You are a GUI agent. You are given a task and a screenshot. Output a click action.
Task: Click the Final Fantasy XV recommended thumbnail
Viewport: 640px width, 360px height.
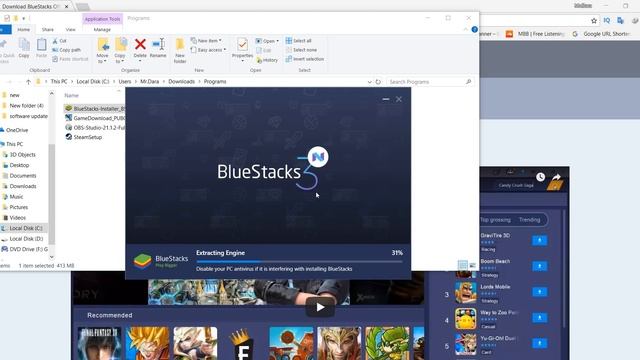point(99,343)
